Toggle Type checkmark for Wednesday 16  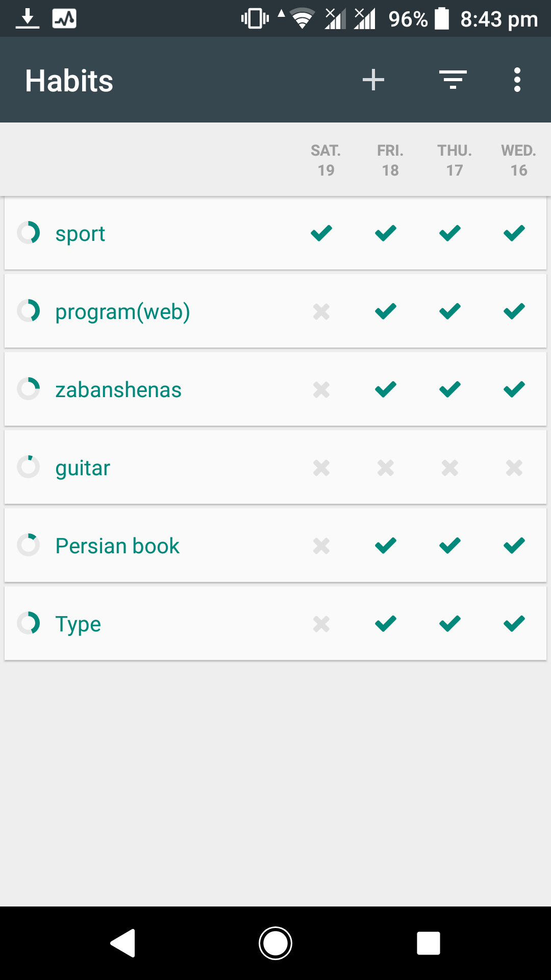[514, 623]
